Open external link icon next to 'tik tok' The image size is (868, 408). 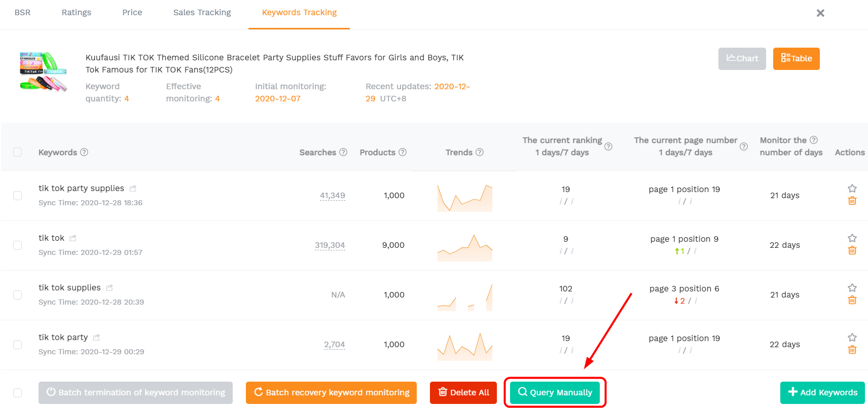(x=73, y=238)
